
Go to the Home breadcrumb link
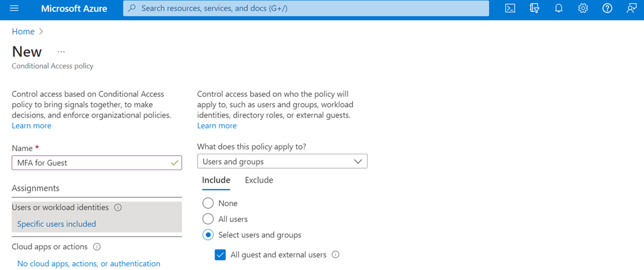click(x=23, y=31)
